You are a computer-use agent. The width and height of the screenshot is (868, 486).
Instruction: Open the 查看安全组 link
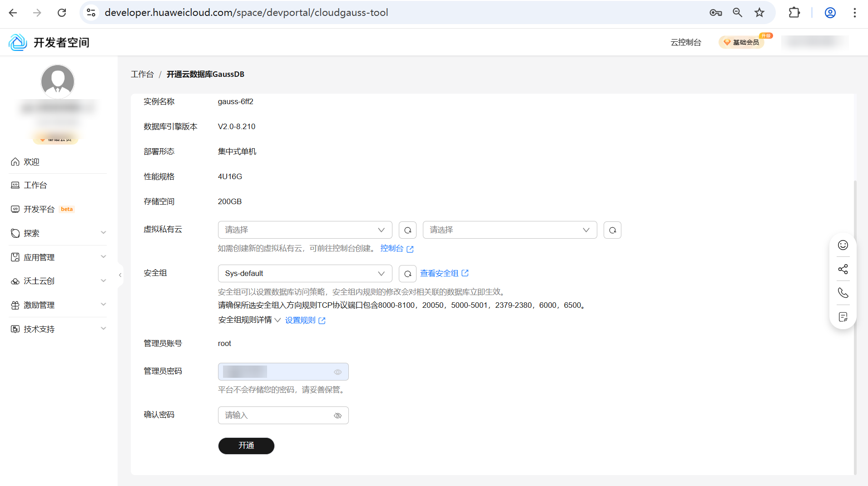pos(444,273)
